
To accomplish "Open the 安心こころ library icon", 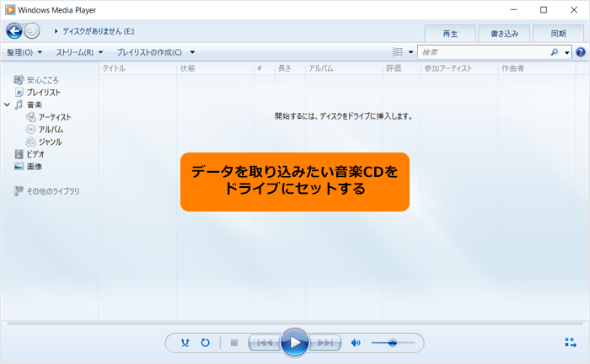I will click(x=19, y=80).
